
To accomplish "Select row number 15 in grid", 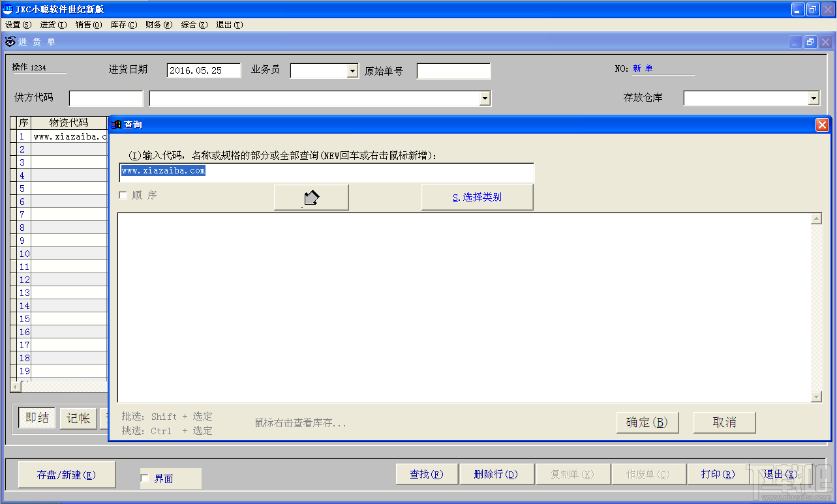I will pyautogui.click(x=24, y=319).
